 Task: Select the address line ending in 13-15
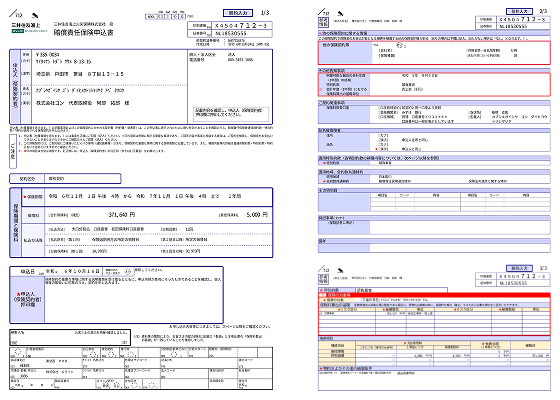80,74
